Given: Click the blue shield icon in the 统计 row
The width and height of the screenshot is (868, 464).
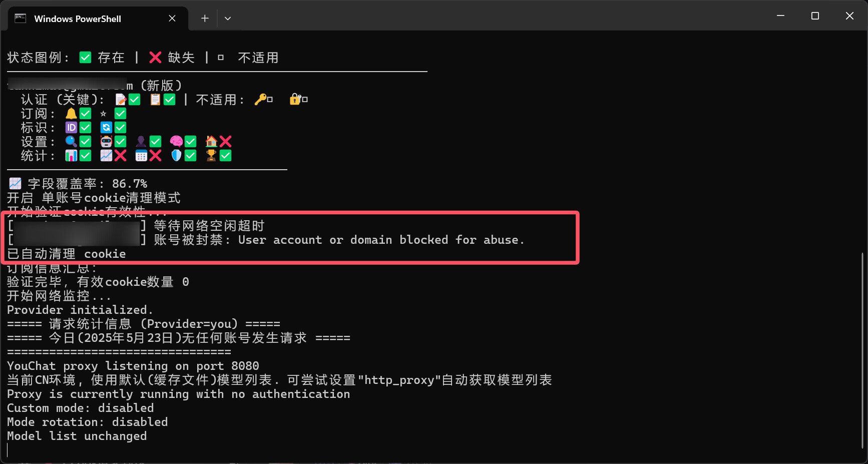Looking at the screenshot, I should pos(176,156).
